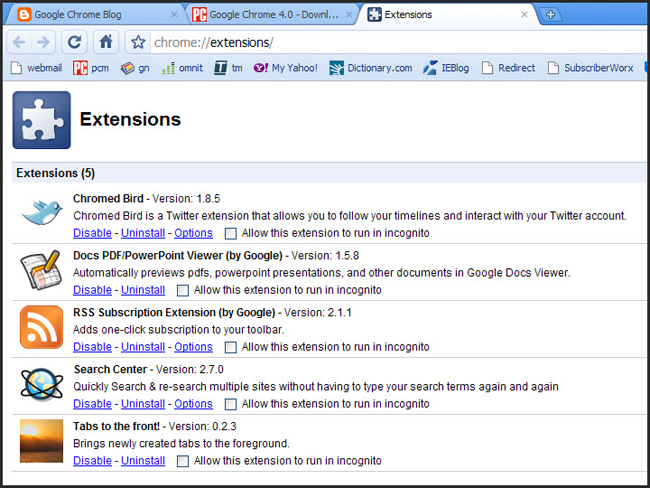Click the Tabs to the front sunset thumbnail
Image resolution: width=650 pixels, height=488 pixels.
pos(41,441)
